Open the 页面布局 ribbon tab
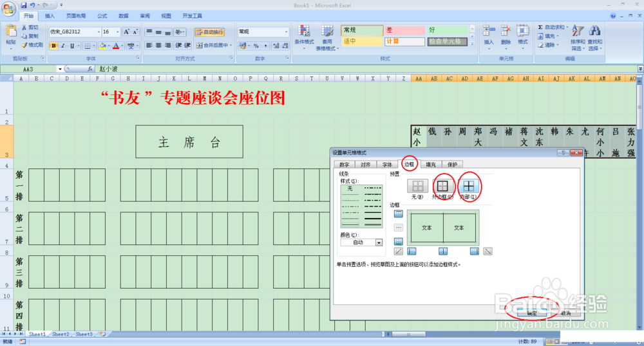The height and width of the screenshot is (346, 644). coord(76,16)
